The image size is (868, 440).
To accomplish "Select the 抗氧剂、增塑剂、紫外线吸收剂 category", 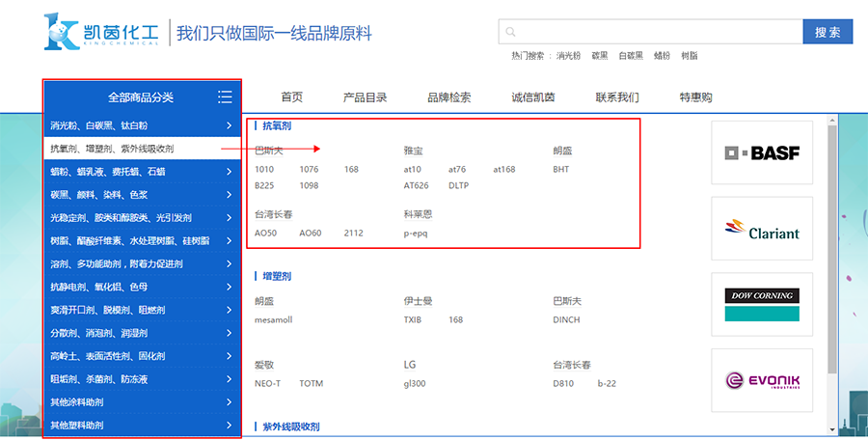I will pyautogui.click(x=112, y=149).
